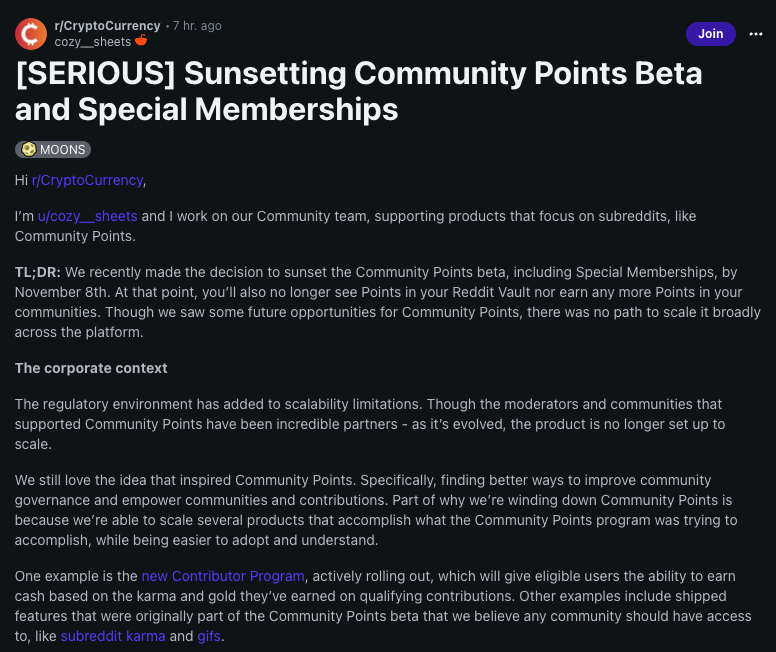Click the admin badge icon beside cozy__sheets
This screenshot has height=652, width=776.
point(141,40)
